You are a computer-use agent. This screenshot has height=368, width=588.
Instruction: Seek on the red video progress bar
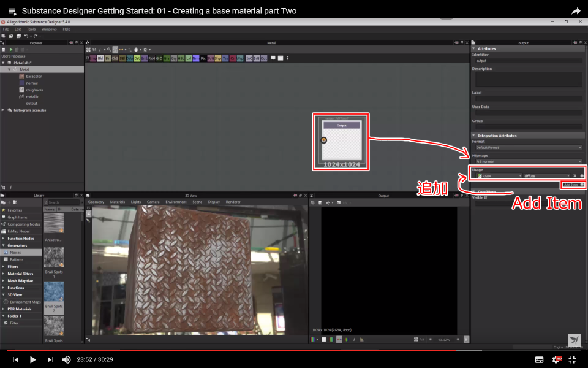tap(294, 351)
